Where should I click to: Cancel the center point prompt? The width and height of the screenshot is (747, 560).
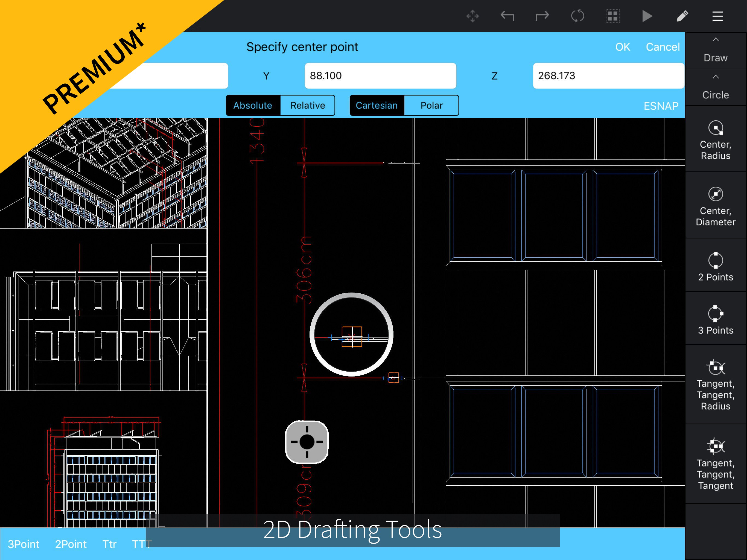click(662, 47)
